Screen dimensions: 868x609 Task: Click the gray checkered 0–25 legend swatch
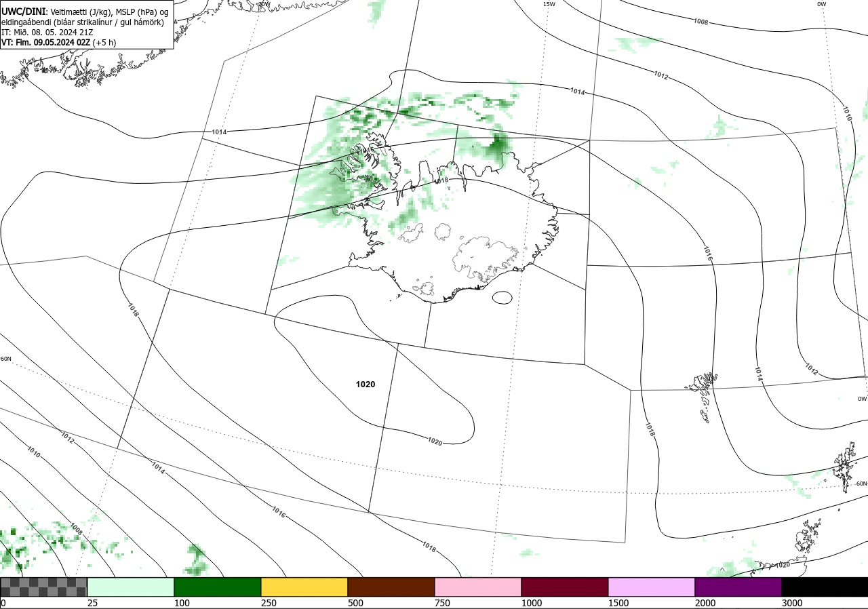[43, 587]
